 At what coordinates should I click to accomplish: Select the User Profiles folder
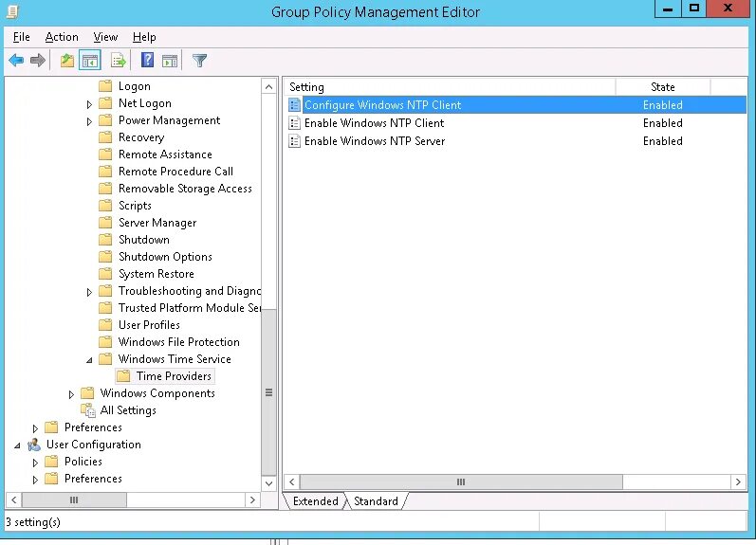tap(149, 325)
